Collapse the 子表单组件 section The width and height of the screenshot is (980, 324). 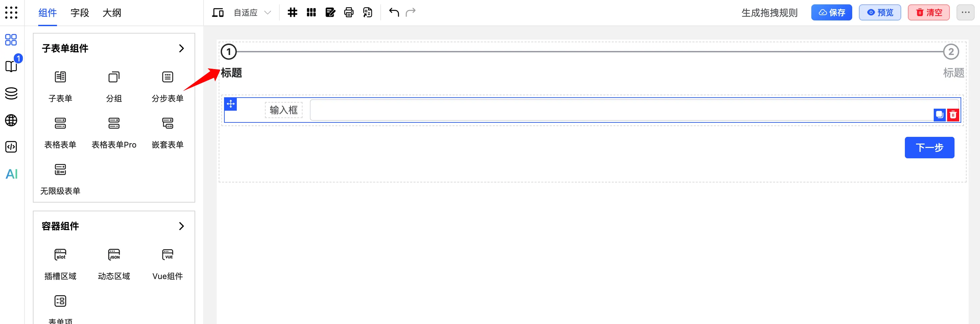(181, 48)
